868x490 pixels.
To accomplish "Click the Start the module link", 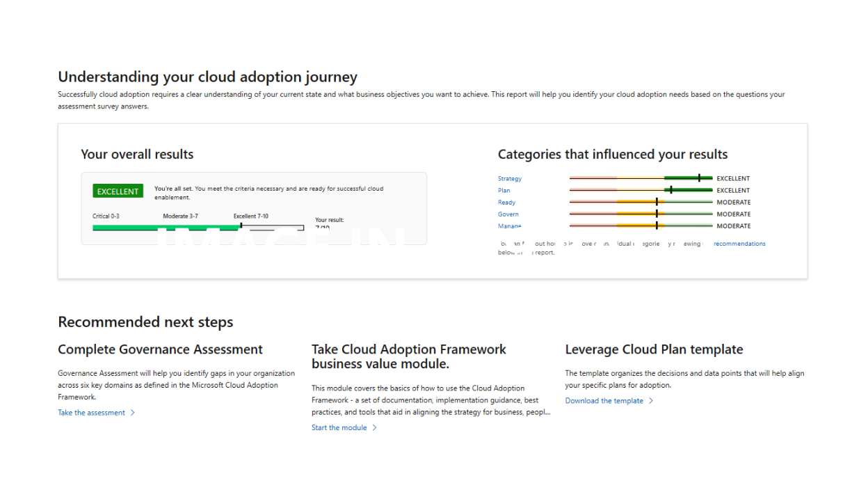I will [339, 428].
